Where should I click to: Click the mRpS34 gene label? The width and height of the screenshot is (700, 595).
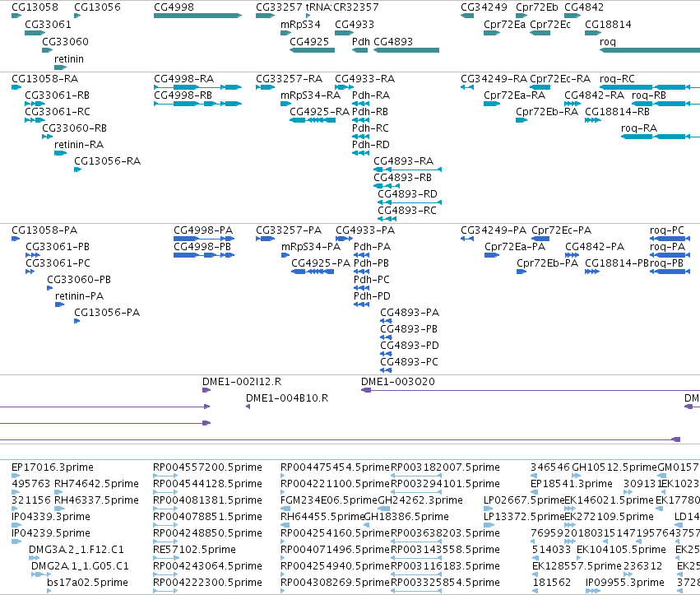click(300, 25)
